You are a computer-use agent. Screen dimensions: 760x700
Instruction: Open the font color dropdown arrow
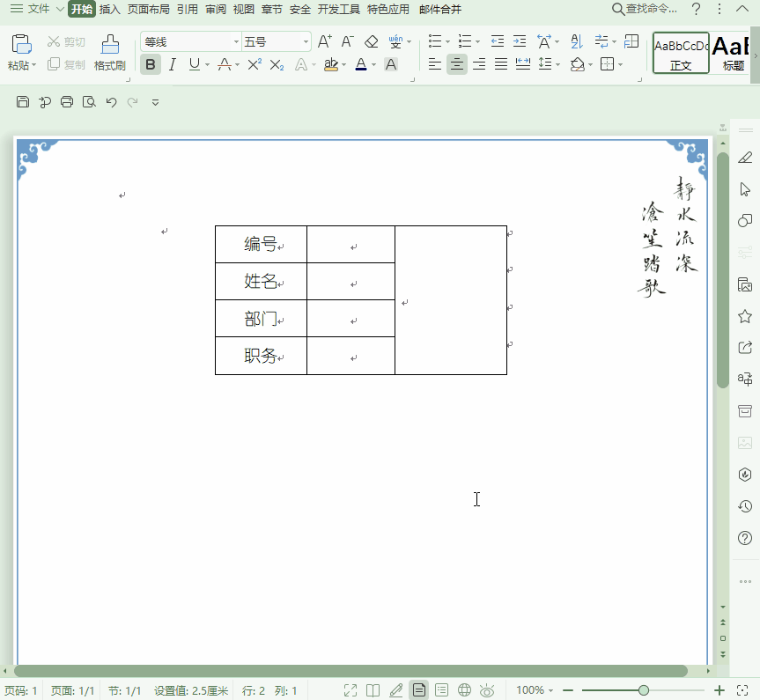pyautogui.click(x=373, y=64)
